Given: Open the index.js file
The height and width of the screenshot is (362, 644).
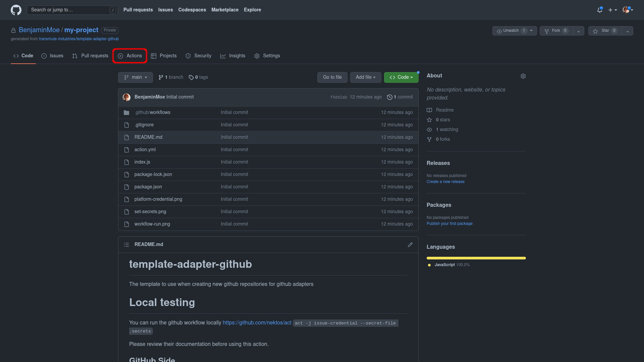Looking at the screenshot, I should pos(142,162).
